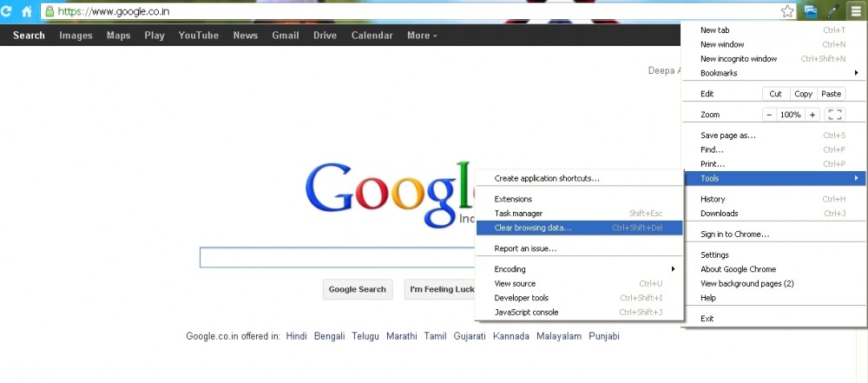868x383 pixels.
Task: Choose New incognito window
Action: tap(739, 59)
